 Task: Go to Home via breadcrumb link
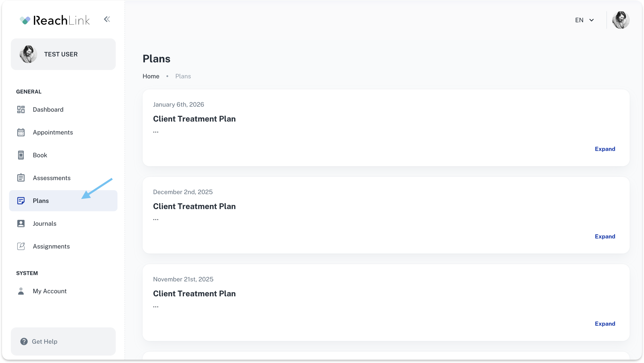(151, 76)
